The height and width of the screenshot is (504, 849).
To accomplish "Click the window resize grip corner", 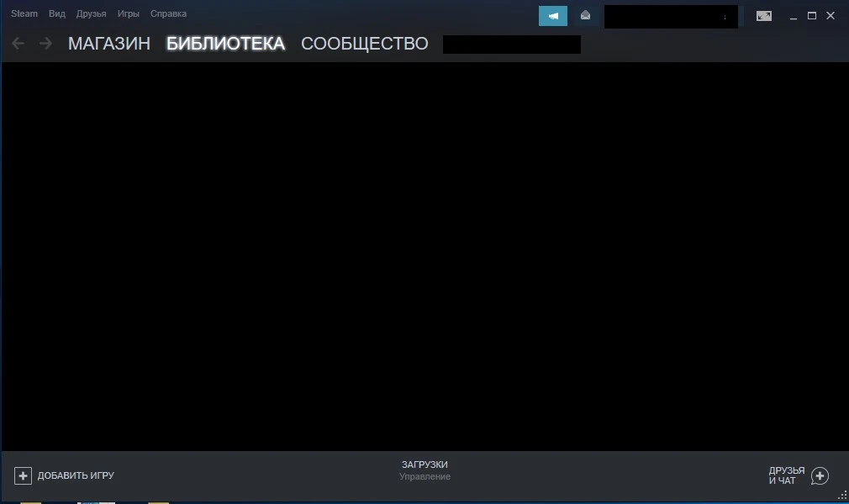I will 842,495.
